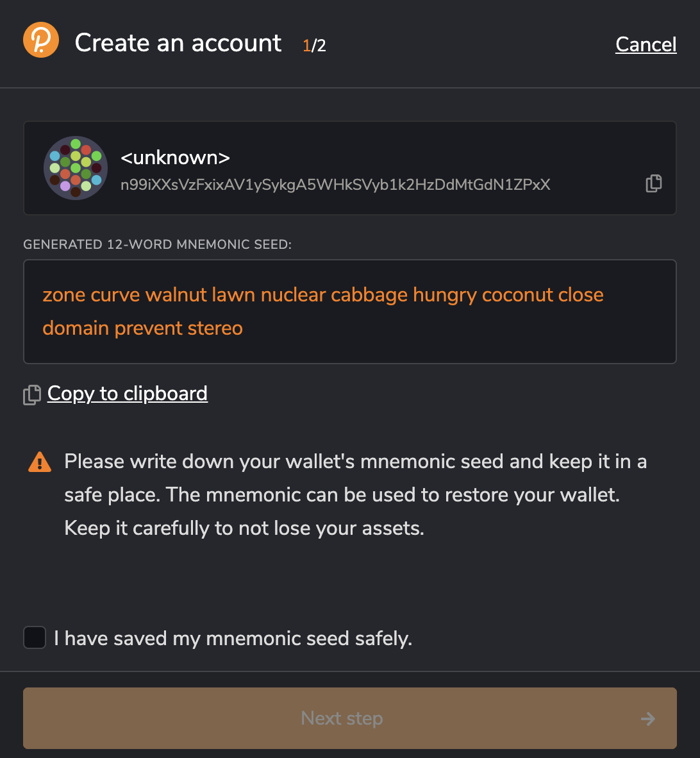This screenshot has height=758, width=700.
Task: Click Cancel to abort account creation
Action: pos(646,44)
